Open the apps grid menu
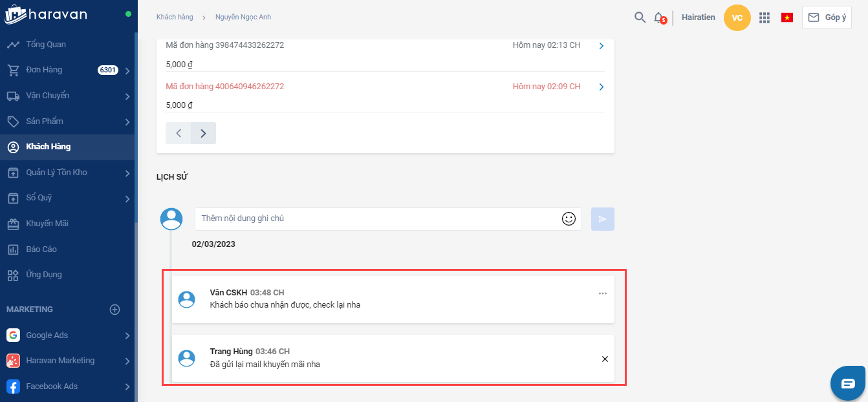 coord(765,18)
